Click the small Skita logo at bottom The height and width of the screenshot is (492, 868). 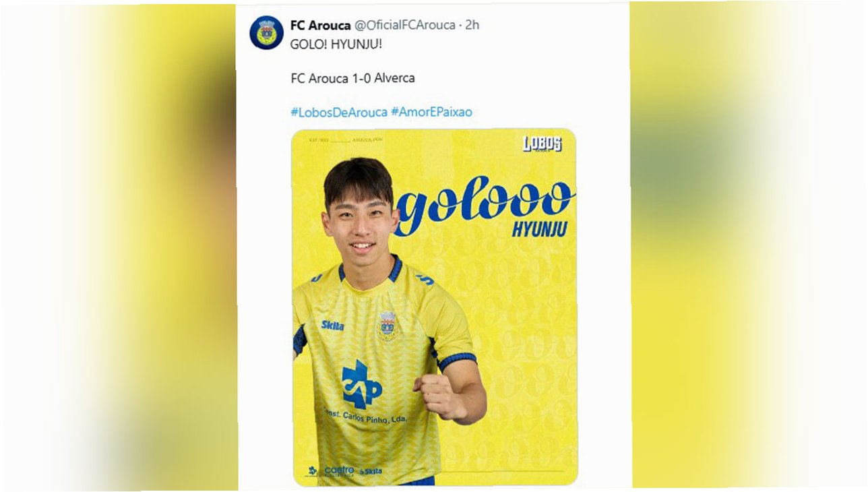pyautogui.click(x=371, y=471)
